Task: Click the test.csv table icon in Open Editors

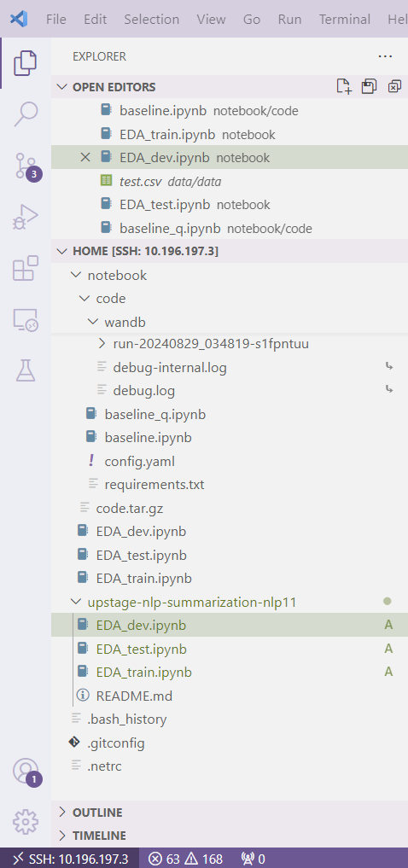Action: click(x=106, y=180)
